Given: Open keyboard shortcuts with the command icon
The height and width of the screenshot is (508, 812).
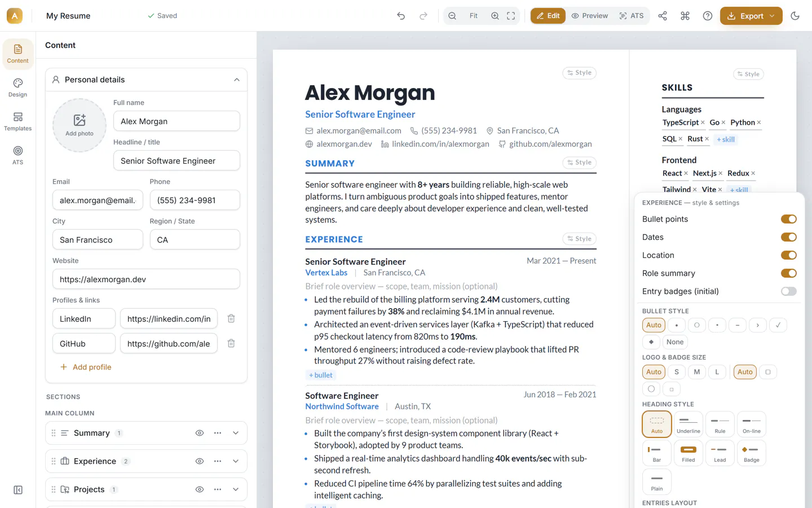Looking at the screenshot, I should tap(685, 16).
